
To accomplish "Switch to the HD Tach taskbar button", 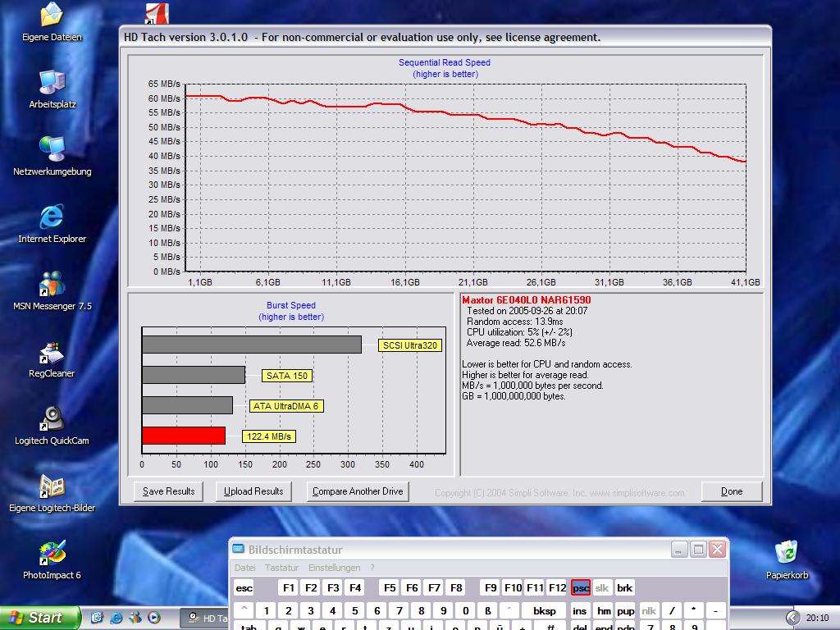I will (204, 619).
